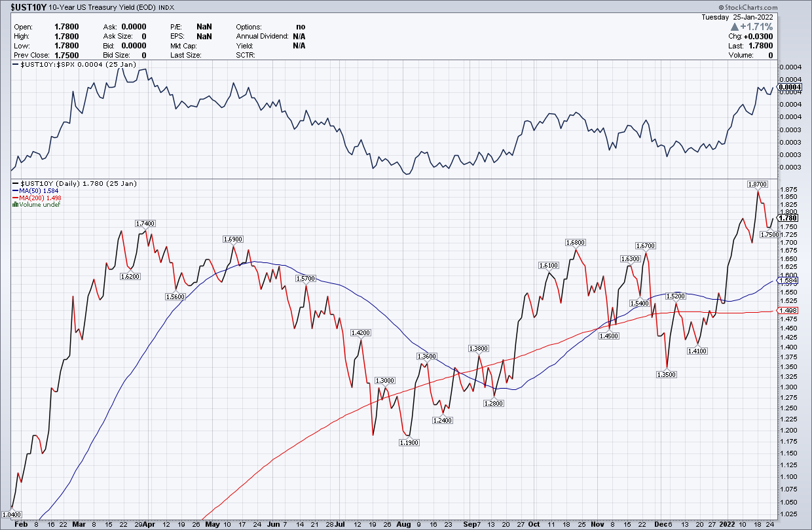Click the 1.4200 peak label in July
812x530 pixels.
coord(361,333)
